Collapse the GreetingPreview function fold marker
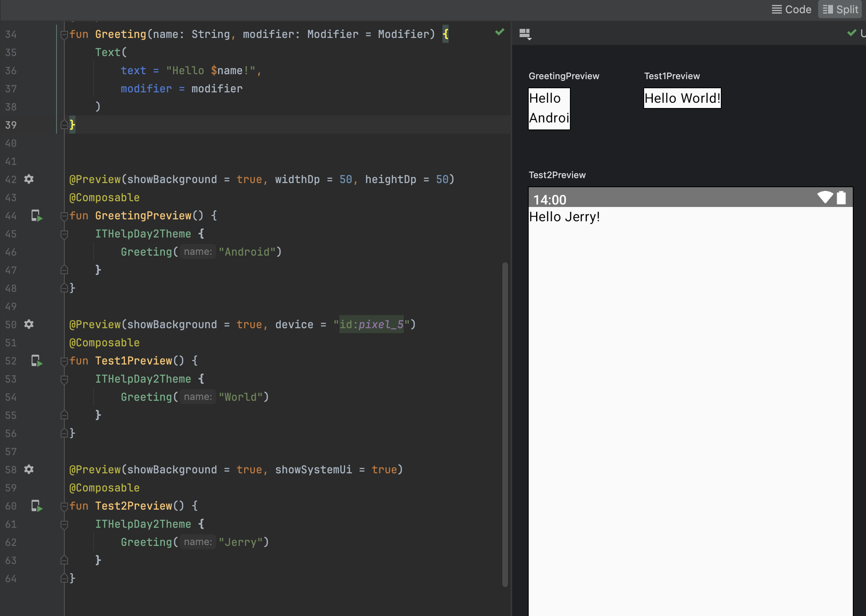 point(64,216)
